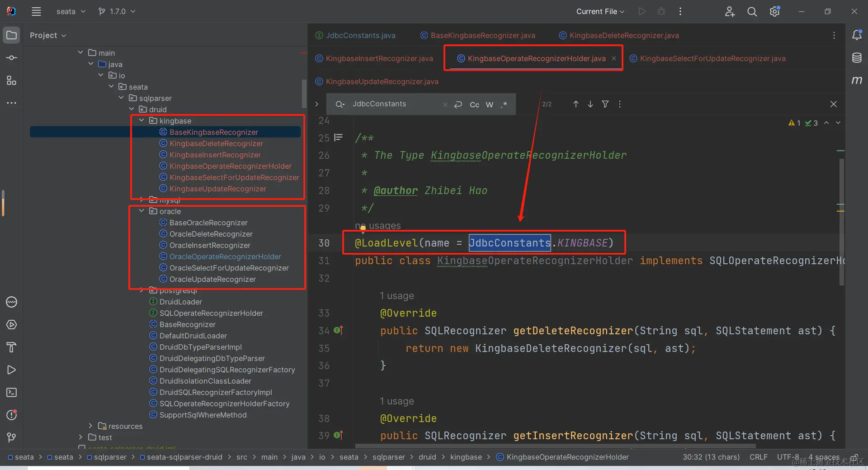The width and height of the screenshot is (868, 470).
Task: Toggle Match Case in find bar
Action: pyautogui.click(x=475, y=104)
